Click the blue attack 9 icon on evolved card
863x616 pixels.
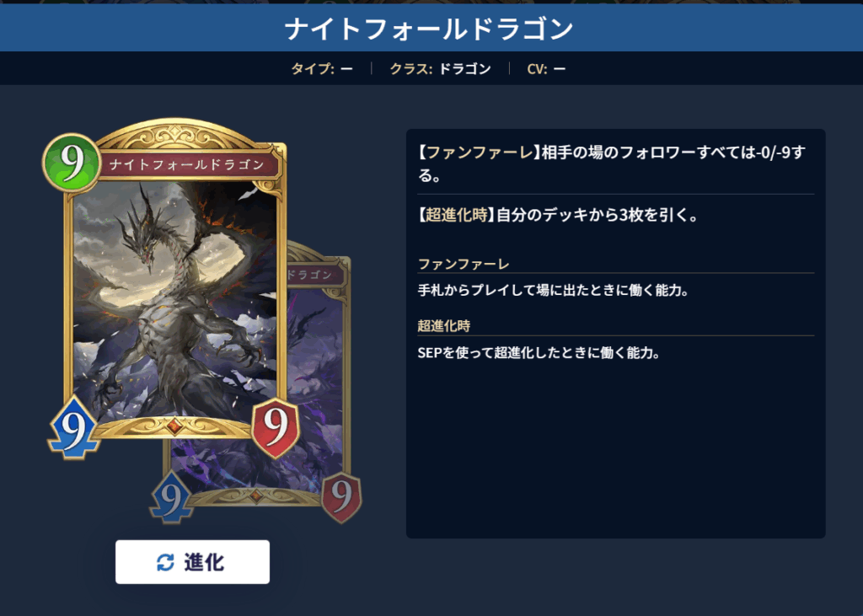pyautogui.click(x=171, y=496)
